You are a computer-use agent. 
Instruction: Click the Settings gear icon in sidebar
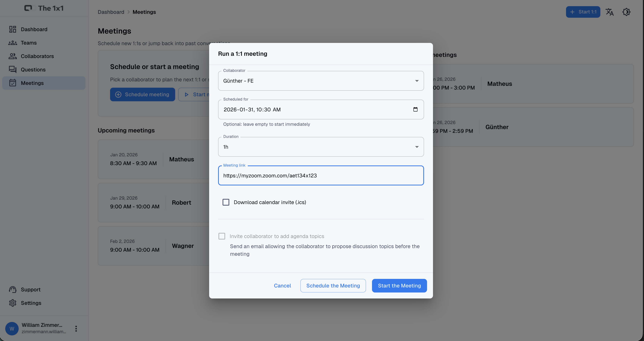[12, 303]
